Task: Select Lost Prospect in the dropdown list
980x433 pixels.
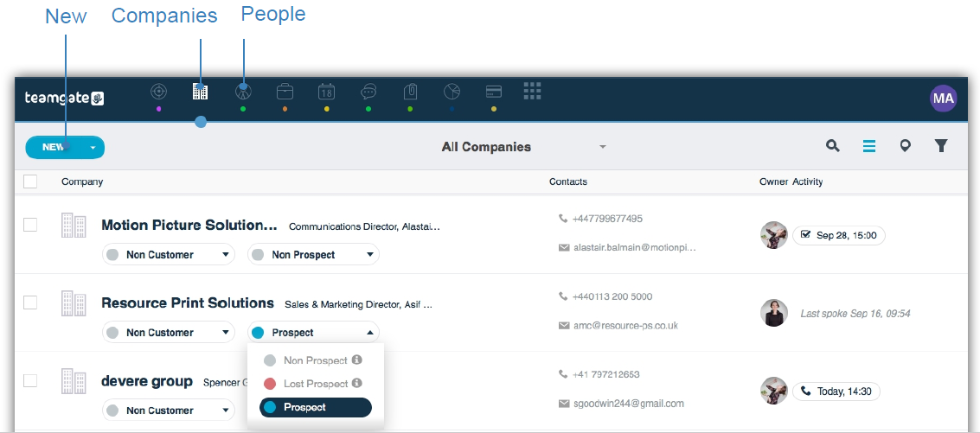Action: [316, 384]
